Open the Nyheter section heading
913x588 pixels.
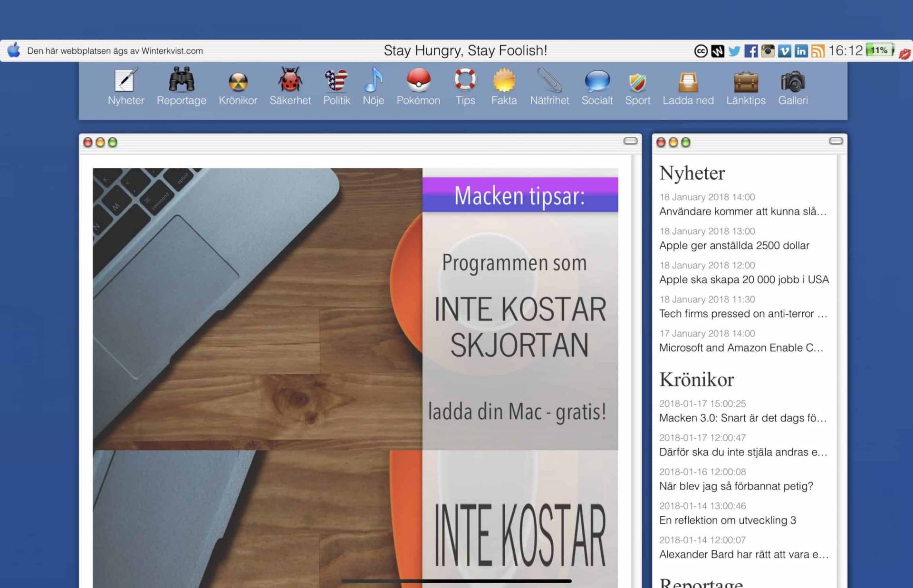tap(692, 173)
